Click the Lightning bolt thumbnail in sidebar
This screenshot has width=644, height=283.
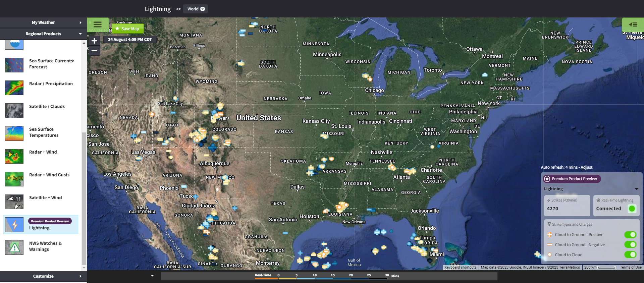[14, 225]
